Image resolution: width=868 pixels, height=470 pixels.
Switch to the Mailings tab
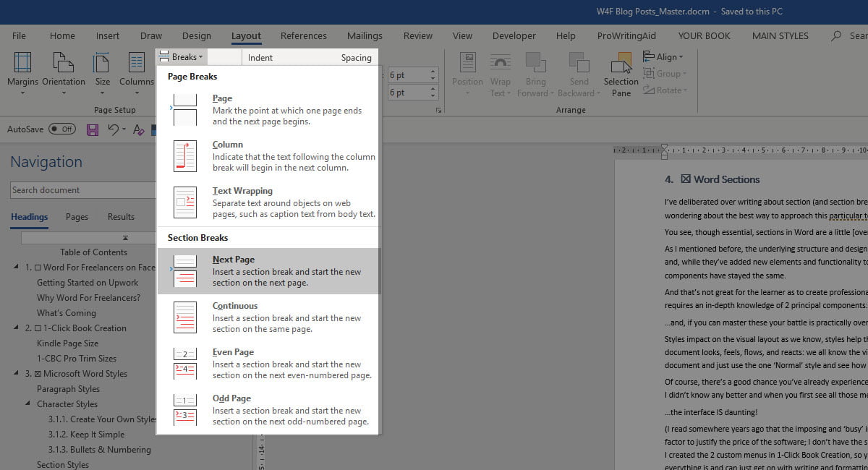365,35
